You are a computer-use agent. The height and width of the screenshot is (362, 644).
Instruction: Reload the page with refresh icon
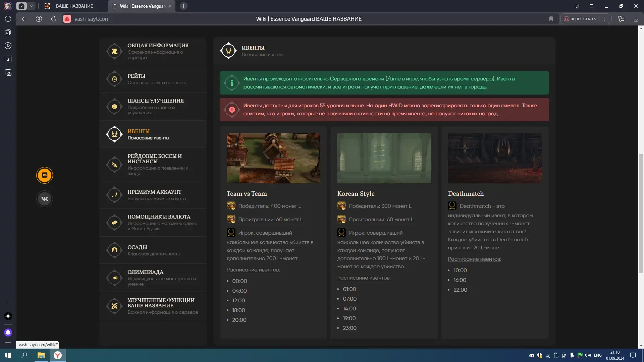tap(53, 19)
